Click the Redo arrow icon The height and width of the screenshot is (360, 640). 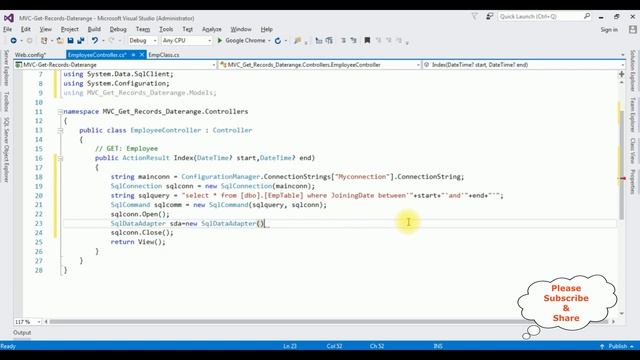[x=111, y=40]
